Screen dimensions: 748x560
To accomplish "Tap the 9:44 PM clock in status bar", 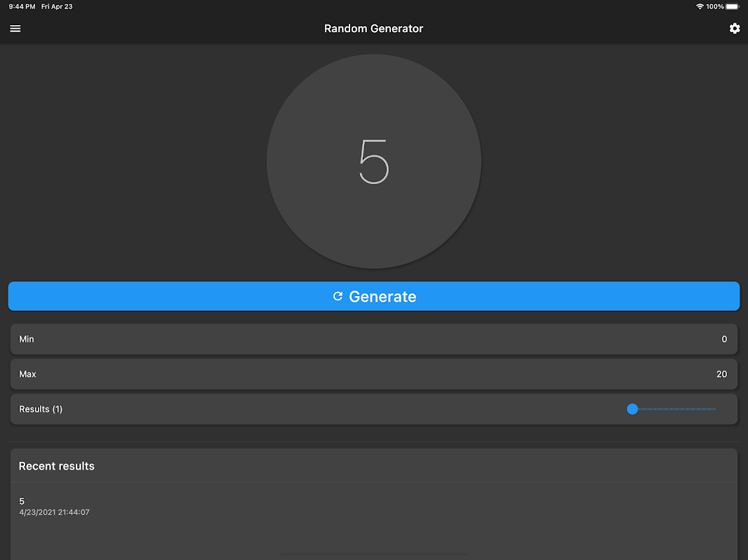I will click(x=22, y=7).
